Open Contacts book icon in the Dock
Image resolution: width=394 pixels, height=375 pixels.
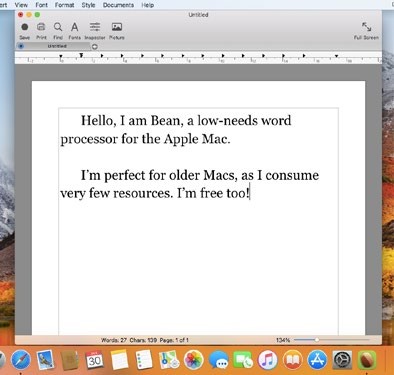pyautogui.click(x=70, y=360)
